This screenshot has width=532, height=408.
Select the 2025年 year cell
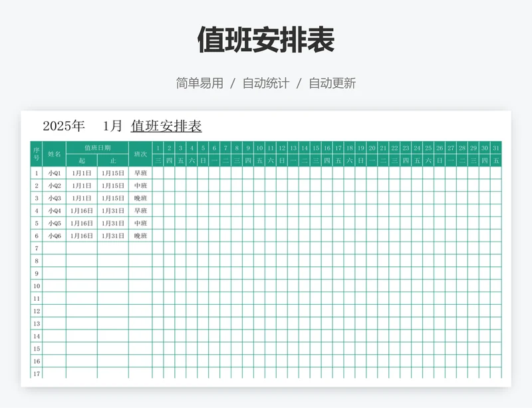63,126
